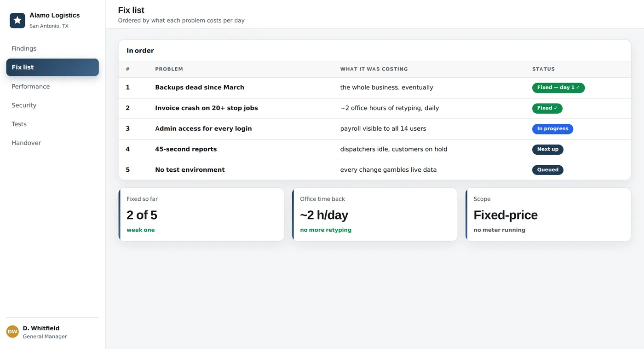
Task: Select the Fix list nav item
Action: click(52, 67)
